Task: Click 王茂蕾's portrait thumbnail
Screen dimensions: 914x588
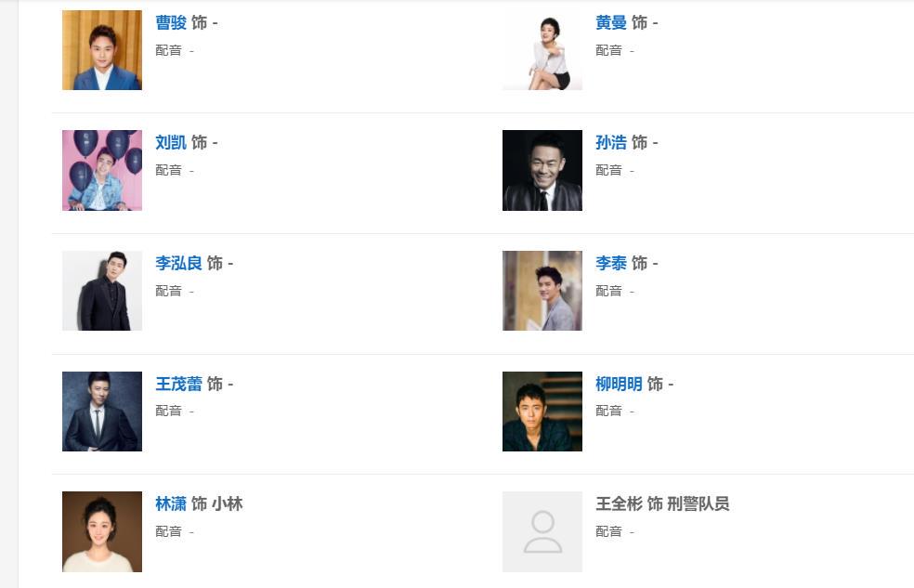Action: coord(102,412)
